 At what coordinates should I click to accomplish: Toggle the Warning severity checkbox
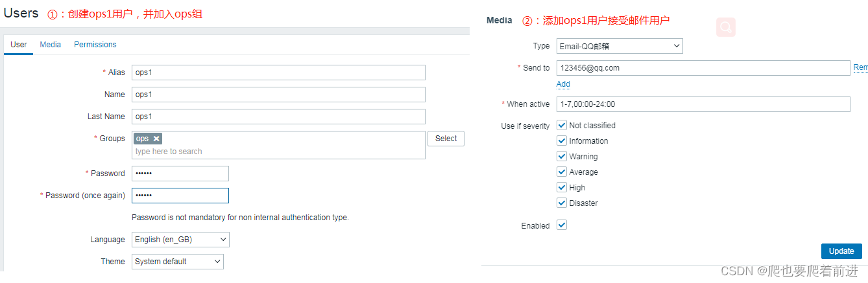click(x=562, y=156)
